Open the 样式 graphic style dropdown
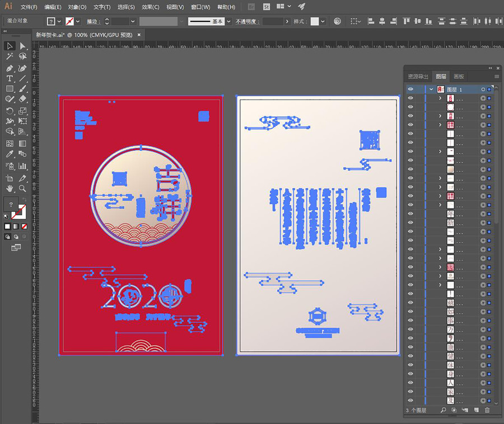 323,21
